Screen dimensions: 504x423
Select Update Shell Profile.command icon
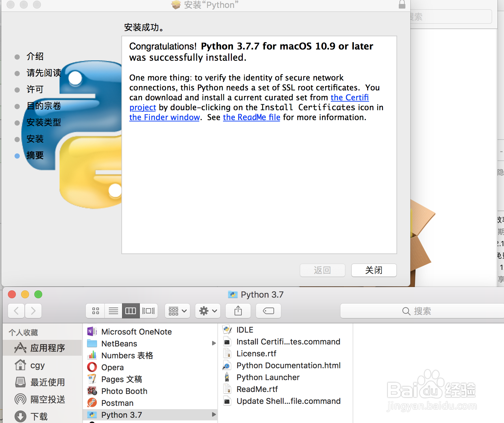tap(227, 401)
